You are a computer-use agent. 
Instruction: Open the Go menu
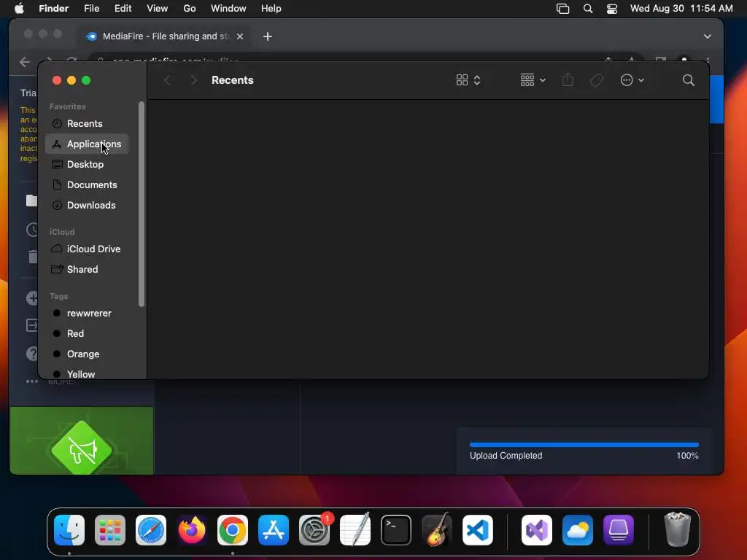[x=190, y=9]
